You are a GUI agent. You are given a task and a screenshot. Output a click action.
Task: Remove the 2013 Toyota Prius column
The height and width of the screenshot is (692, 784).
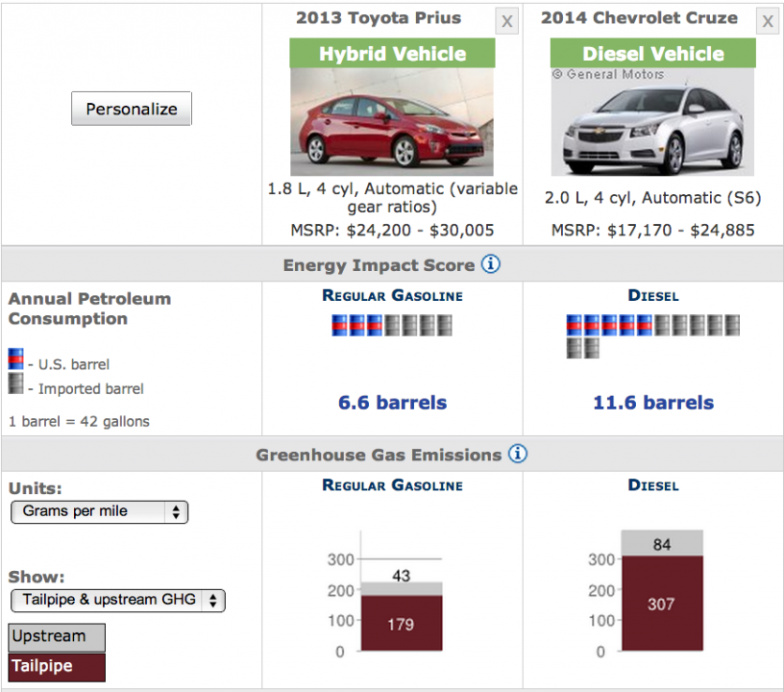(x=507, y=21)
